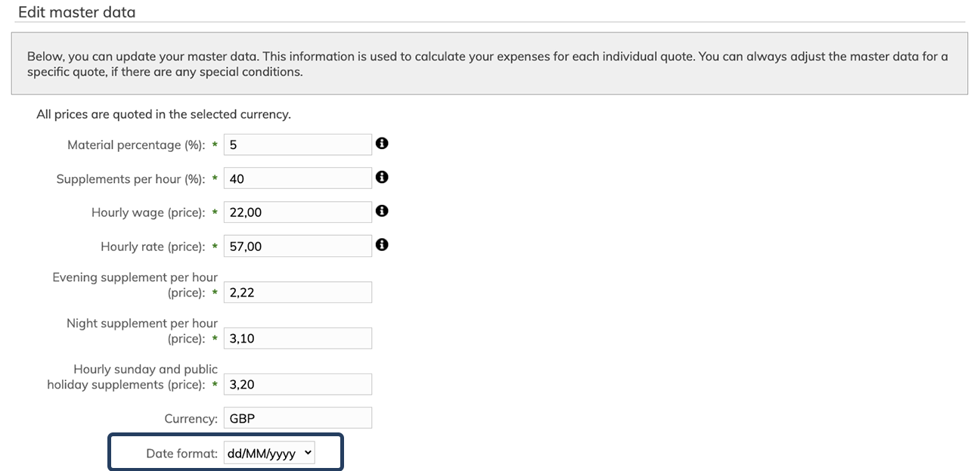Image resolution: width=980 pixels, height=471 pixels.
Task: Click the "Hourly rate (price)" label
Action: coord(152,247)
